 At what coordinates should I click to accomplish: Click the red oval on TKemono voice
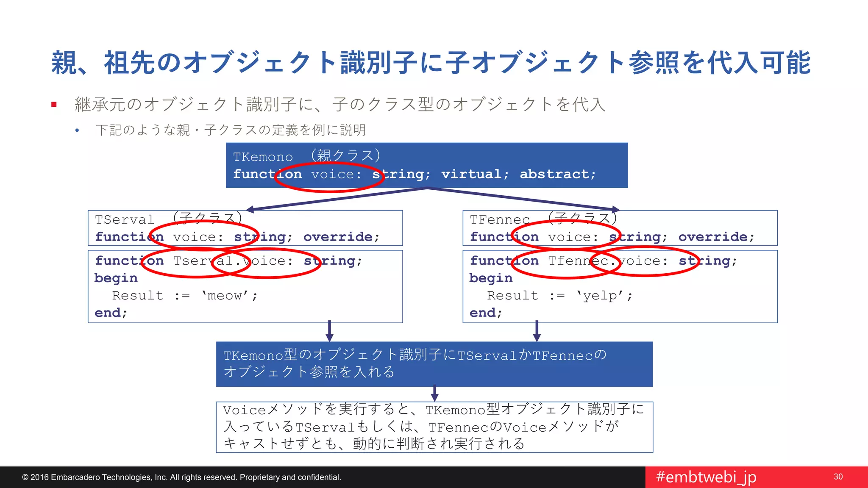pyautogui.click(x=329, y=177)
